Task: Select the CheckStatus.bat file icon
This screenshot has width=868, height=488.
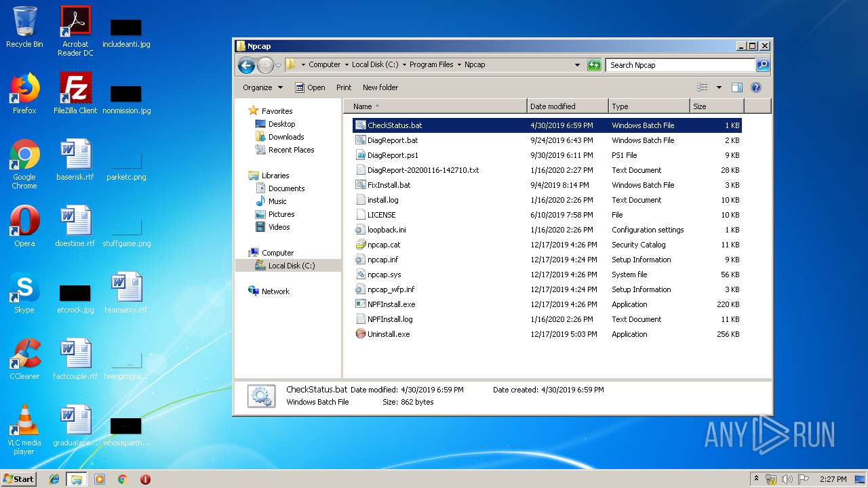Action: pyautogui.click(x=361, y=125)
